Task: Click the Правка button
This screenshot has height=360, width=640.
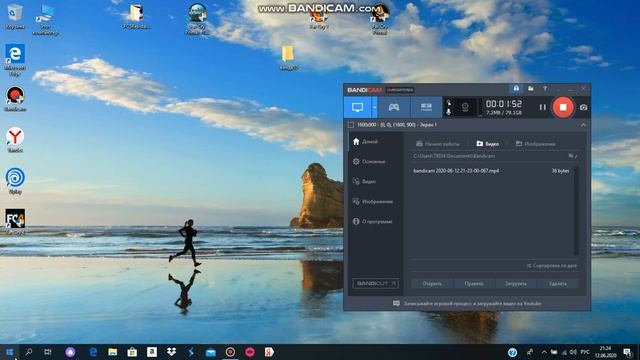Action: coord(474,284)
